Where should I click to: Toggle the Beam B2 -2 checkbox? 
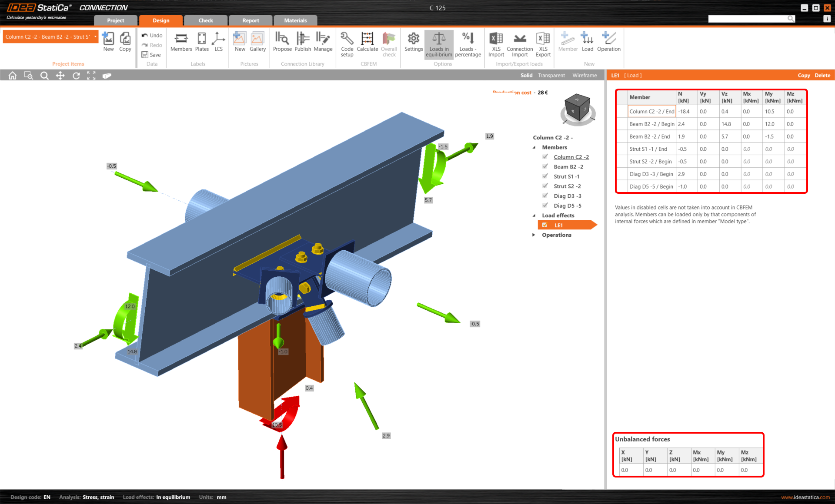tap(545, 166)
